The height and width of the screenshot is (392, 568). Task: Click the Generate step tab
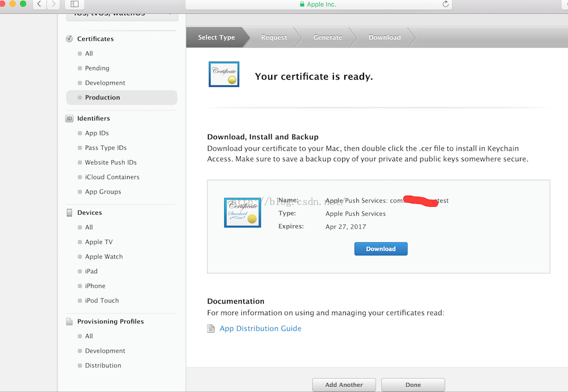[x=327, y=38]
